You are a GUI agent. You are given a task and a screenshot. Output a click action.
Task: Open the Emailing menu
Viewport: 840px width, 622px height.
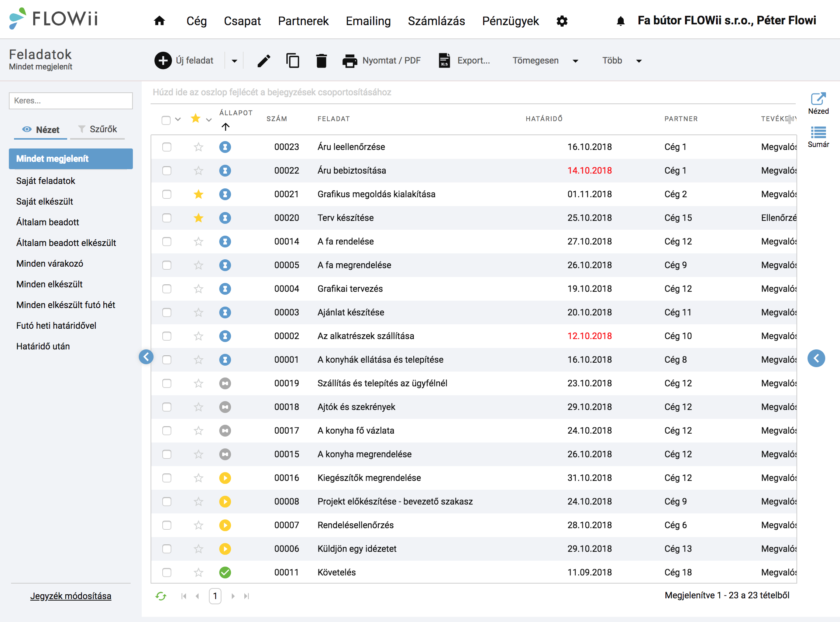(368, 21)
